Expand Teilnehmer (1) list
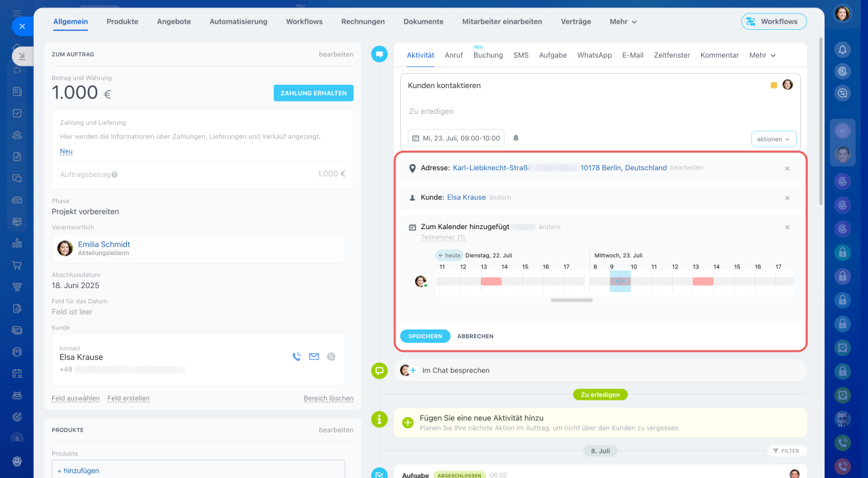Image resolution: width=868 pixels, height=478 pixels. [x=443, y=237]
